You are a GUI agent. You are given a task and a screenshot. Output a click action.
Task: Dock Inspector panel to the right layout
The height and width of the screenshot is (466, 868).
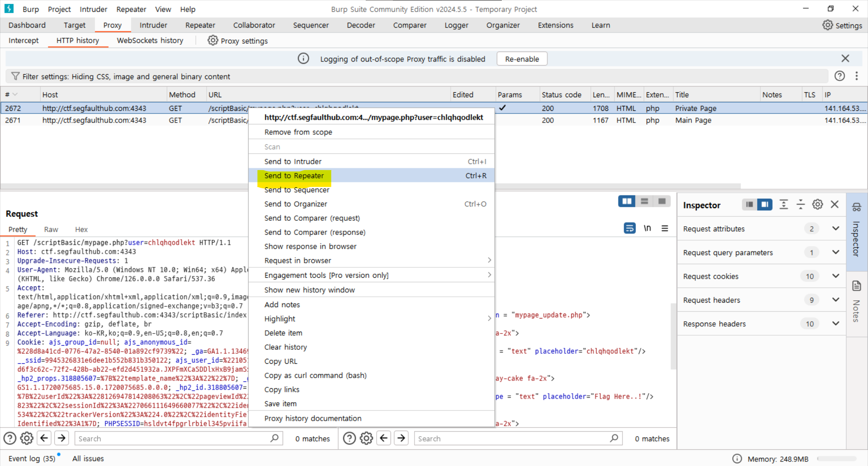pos(764,204)
